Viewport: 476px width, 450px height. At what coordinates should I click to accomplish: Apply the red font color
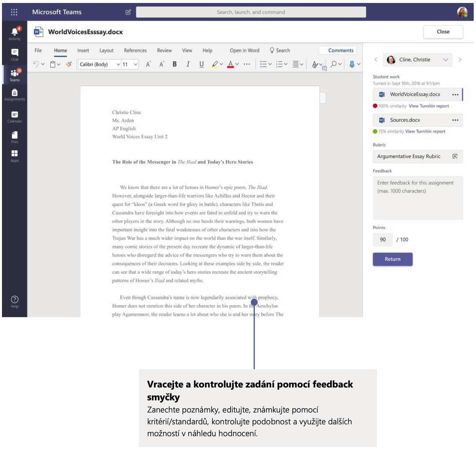point(231,64)
